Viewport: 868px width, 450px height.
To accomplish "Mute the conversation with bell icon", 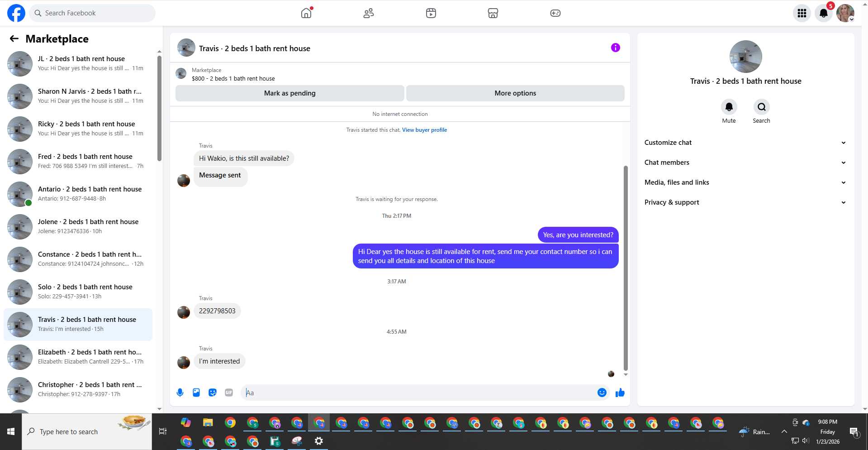I will point(729,107).
